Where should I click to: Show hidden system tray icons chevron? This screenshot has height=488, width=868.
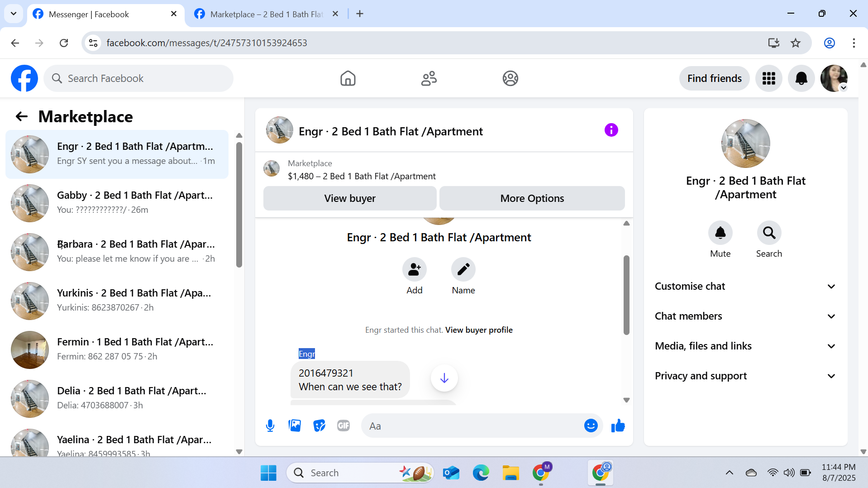pos(729,473)
